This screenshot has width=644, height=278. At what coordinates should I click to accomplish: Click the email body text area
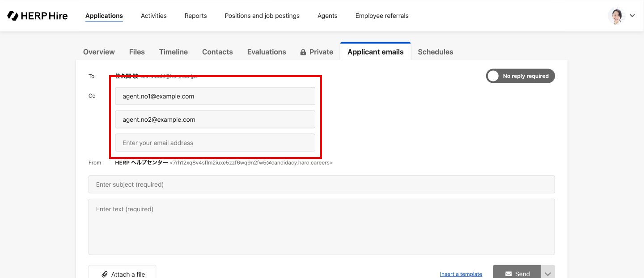coord(322,227)
